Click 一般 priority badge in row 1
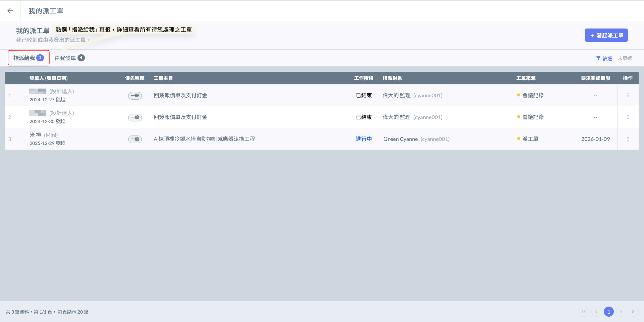This screenshot has height=322, width=644. click(x=135, y=96)
